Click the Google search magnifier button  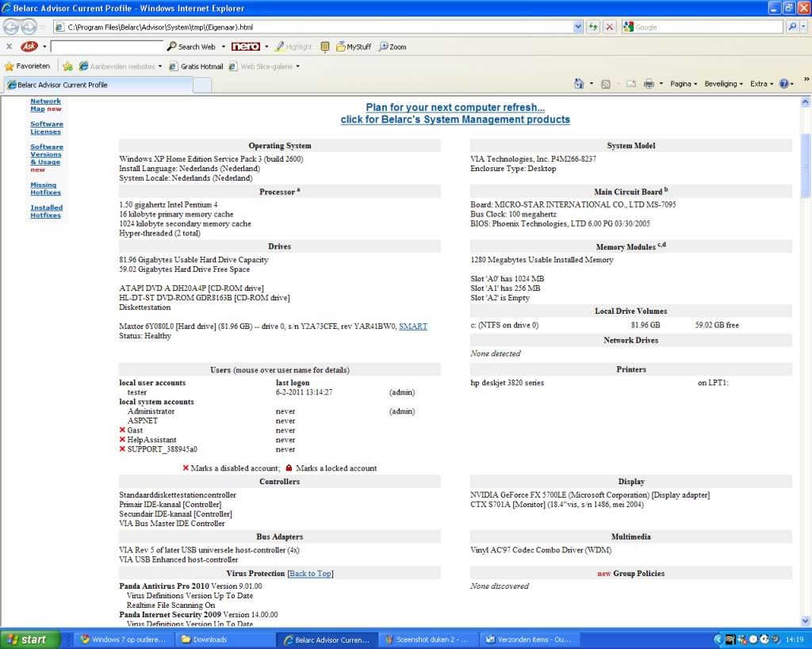pyautogui.click(x=792, y=27)
